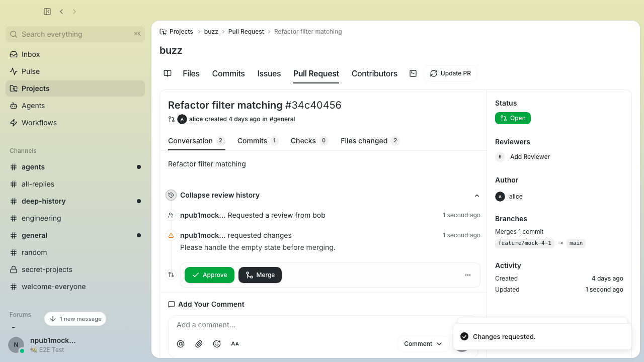This screenshot has width=644, height=362.
Task: Switch to the Files tab
Action: click(x=191, y=73)
